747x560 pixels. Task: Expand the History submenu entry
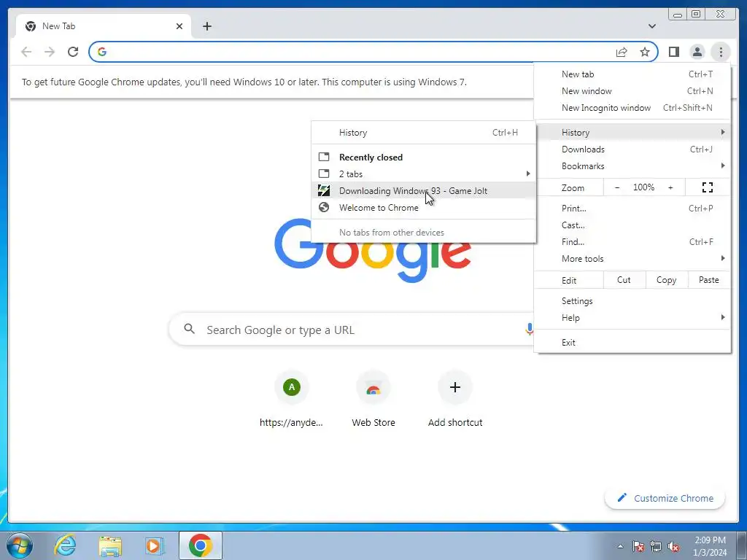632,133
